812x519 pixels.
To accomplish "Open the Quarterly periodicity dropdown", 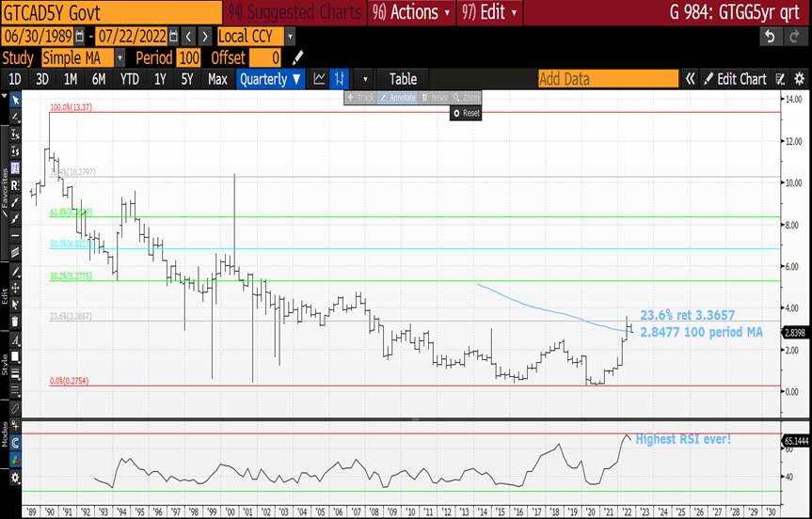I will coord(270,79).
